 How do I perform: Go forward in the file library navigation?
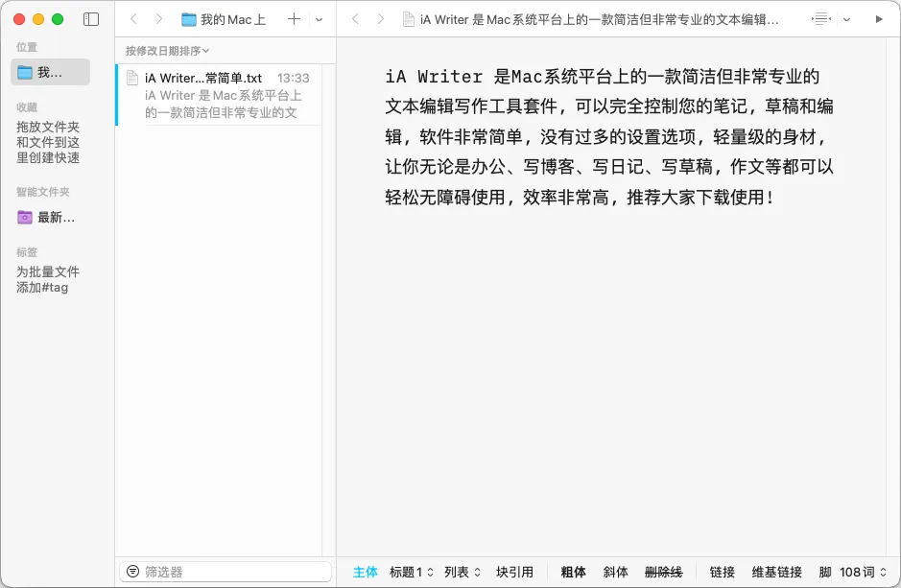click(x=159, y=19)
